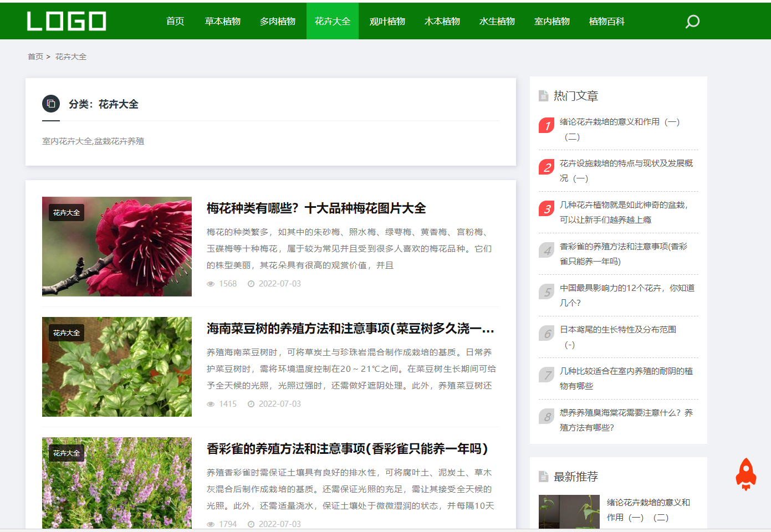771x532 pixels.
Task: Open the search magnifier icon
Action: coord(692,22)
